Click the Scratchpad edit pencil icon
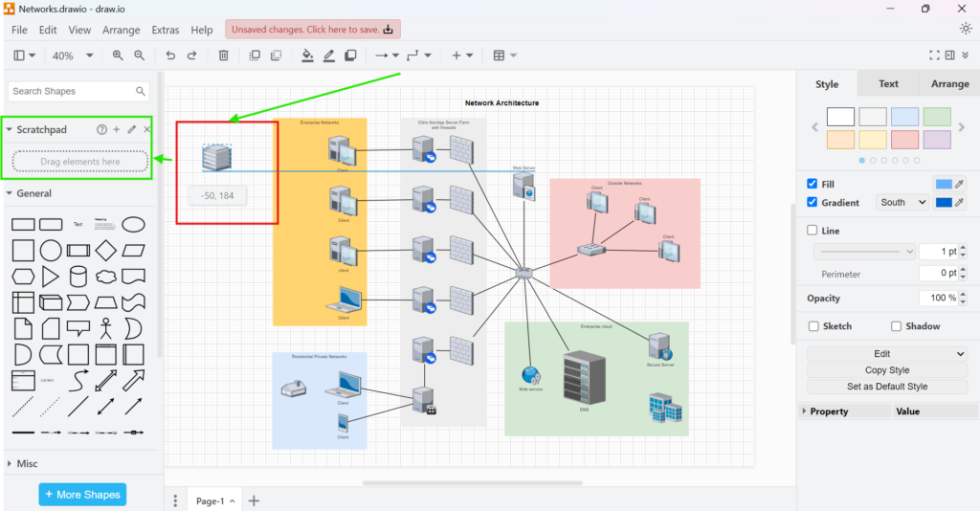The width and height of the screenshot is (980, 511). (x=132, y=129)
